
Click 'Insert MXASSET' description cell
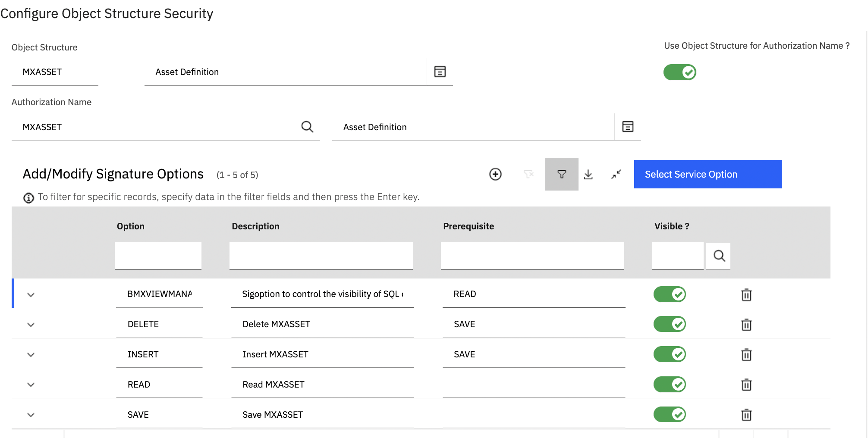323,354
